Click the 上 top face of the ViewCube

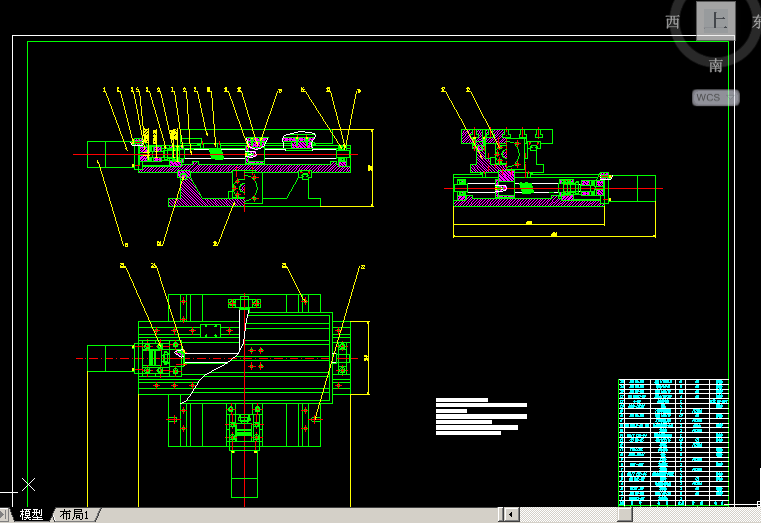pyautogui.click(x=716, y=20)
